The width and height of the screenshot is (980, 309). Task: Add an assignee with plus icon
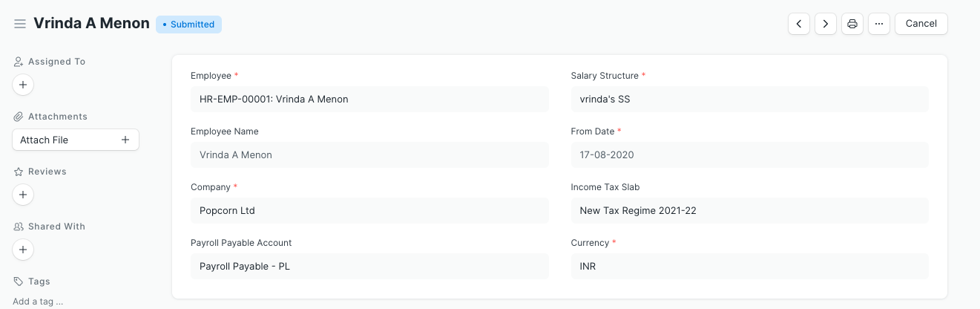23,85
